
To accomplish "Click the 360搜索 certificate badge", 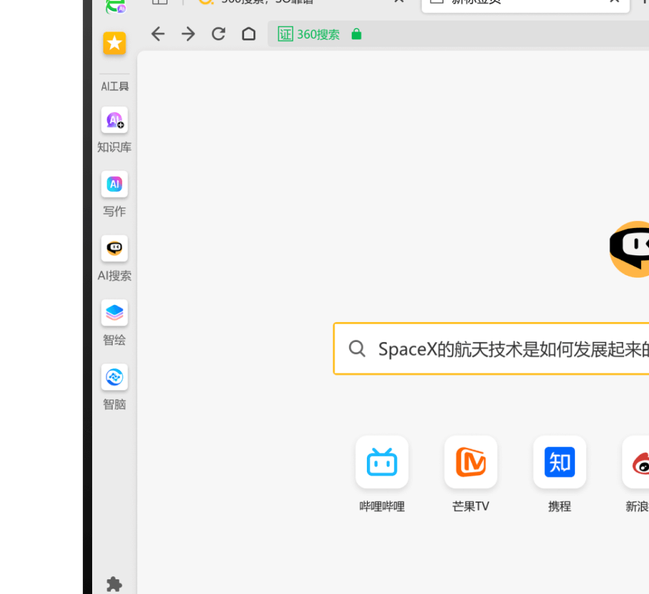I will click(308, 34).
